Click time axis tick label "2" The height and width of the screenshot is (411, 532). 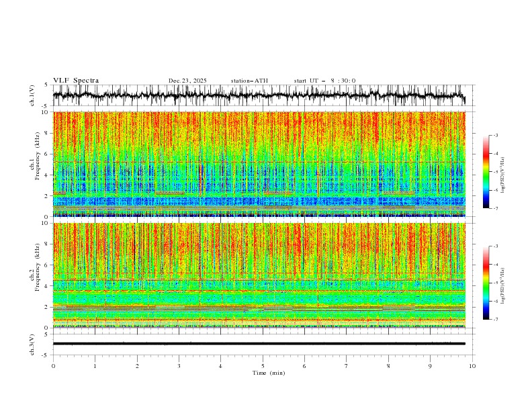click(x=137, y=366)
